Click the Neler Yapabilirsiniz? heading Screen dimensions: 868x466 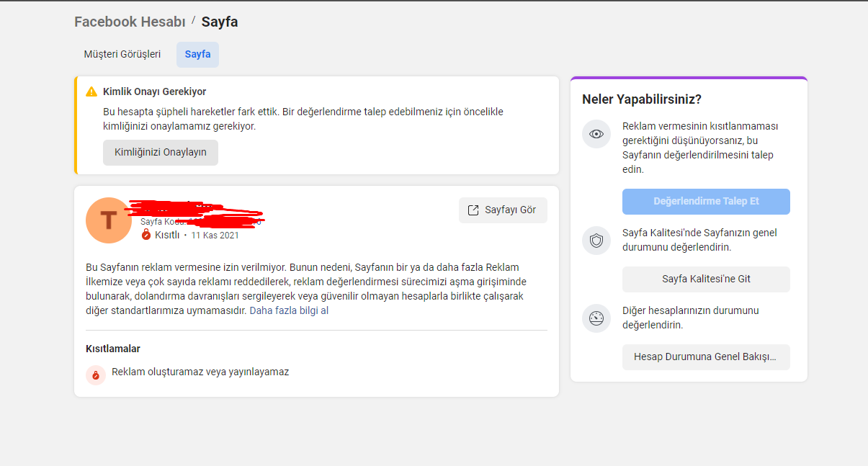tap(642, 99)
